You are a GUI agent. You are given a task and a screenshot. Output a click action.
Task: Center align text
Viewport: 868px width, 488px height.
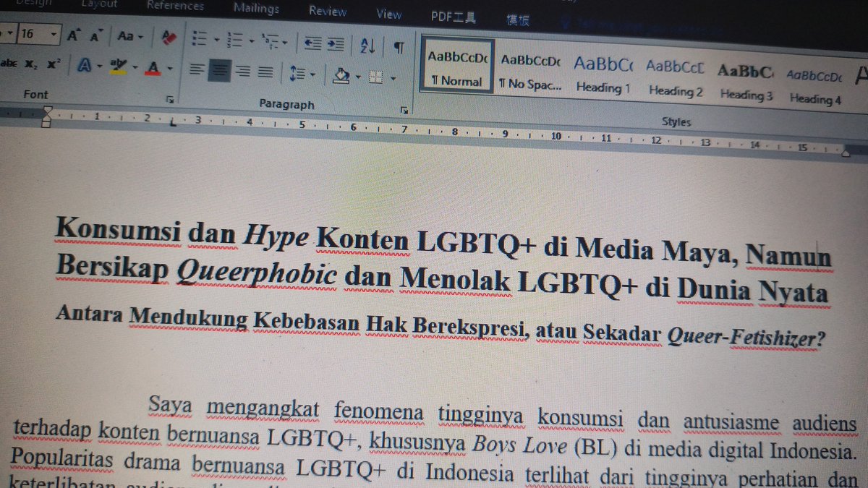(218, 71)
